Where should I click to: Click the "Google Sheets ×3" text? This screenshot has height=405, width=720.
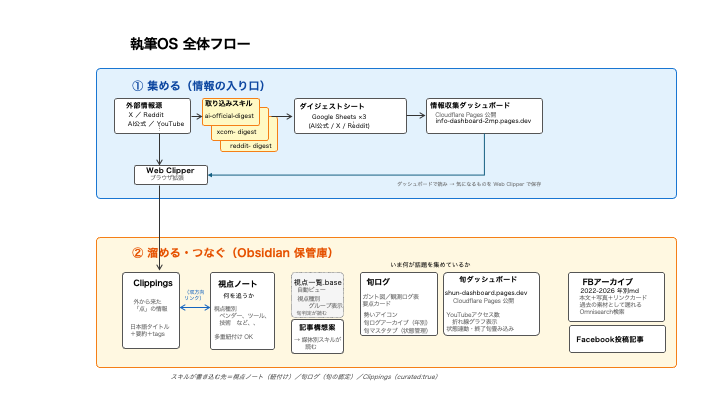coord(339,117)
